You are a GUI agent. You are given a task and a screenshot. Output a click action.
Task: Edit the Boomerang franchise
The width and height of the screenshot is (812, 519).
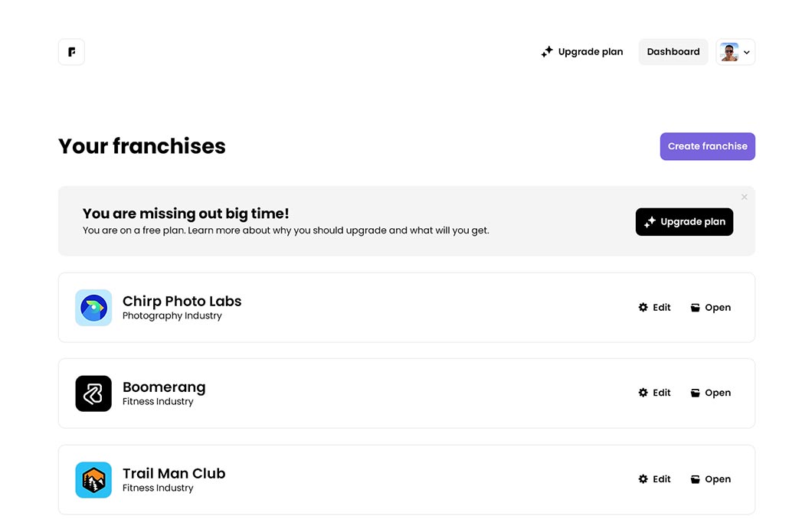tap(654, 393)
